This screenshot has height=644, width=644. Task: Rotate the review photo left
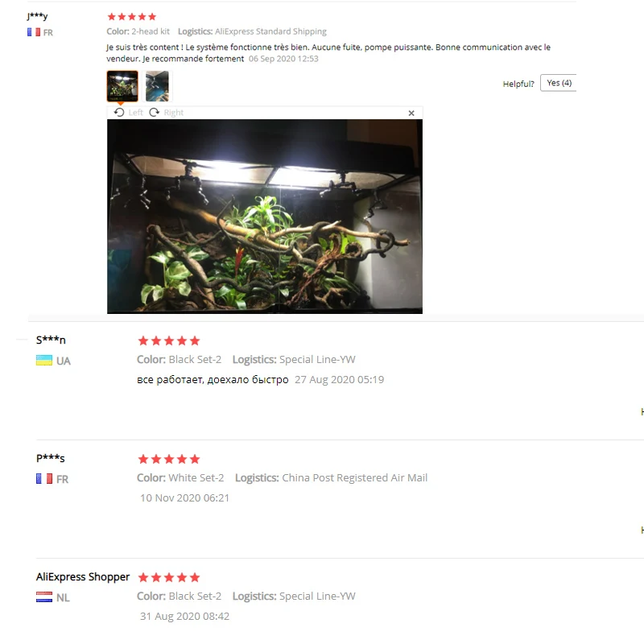tap(129, 113)
